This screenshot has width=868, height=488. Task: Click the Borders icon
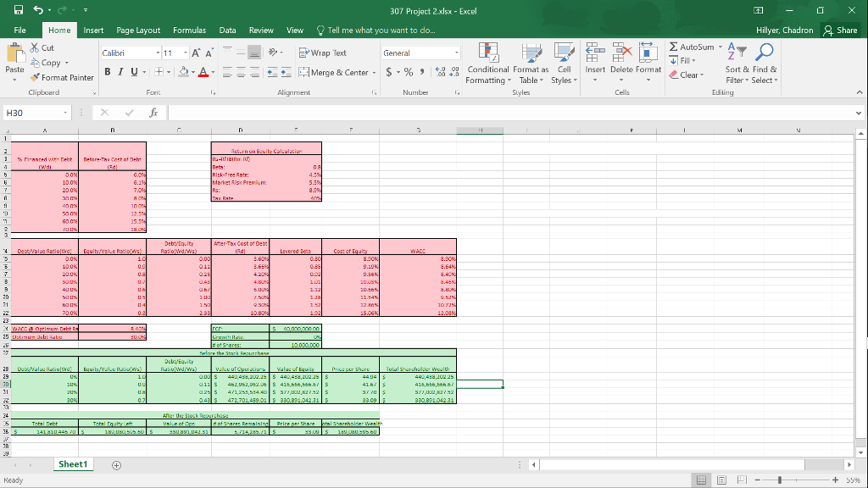coord(159,72)
